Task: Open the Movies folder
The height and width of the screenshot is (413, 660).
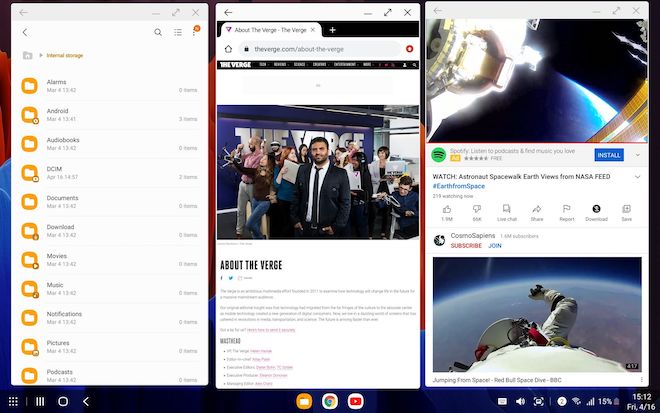Action: pos(109,260)
